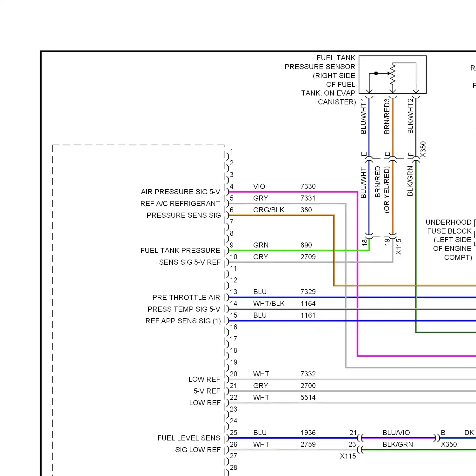This screenshot has width=476, height=476.
Task: Select the vertical BRN/RED3 wire label
Action: tap(387, 116)
